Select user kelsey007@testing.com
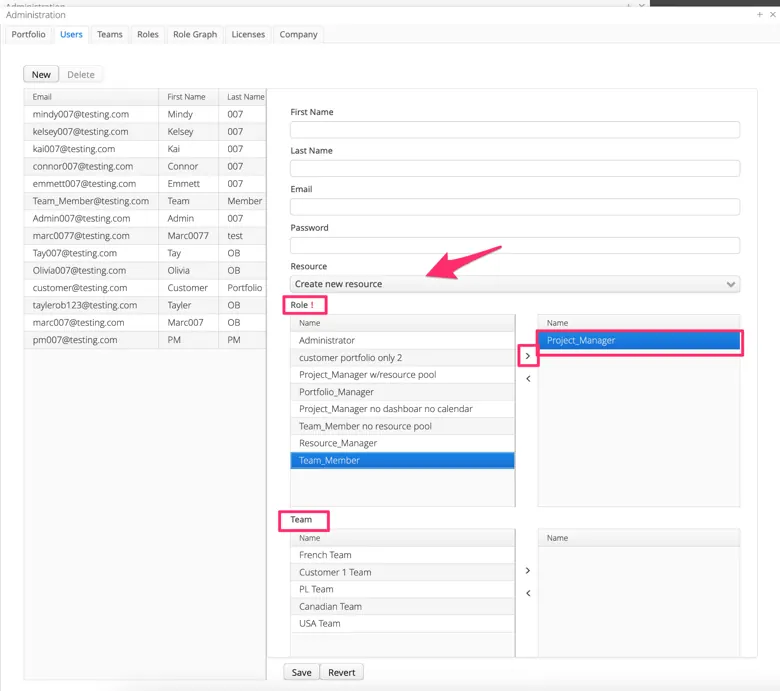 tap(145, 132)
